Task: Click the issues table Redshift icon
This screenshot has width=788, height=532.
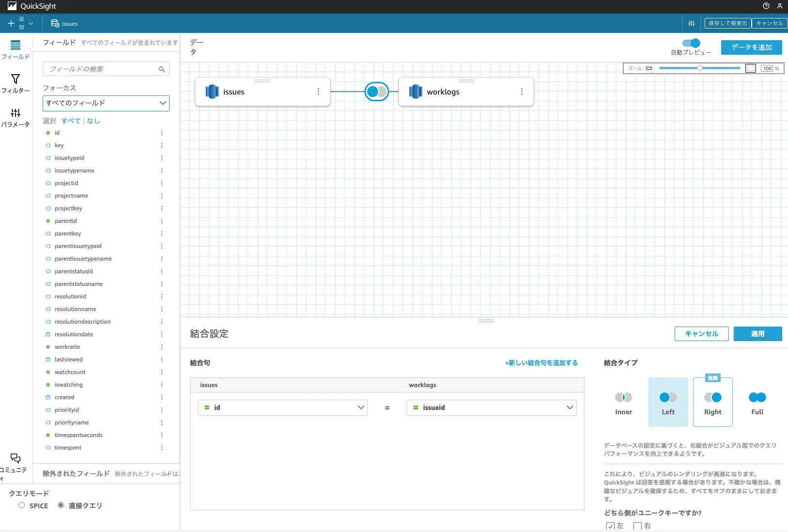Action: point(212,92)
